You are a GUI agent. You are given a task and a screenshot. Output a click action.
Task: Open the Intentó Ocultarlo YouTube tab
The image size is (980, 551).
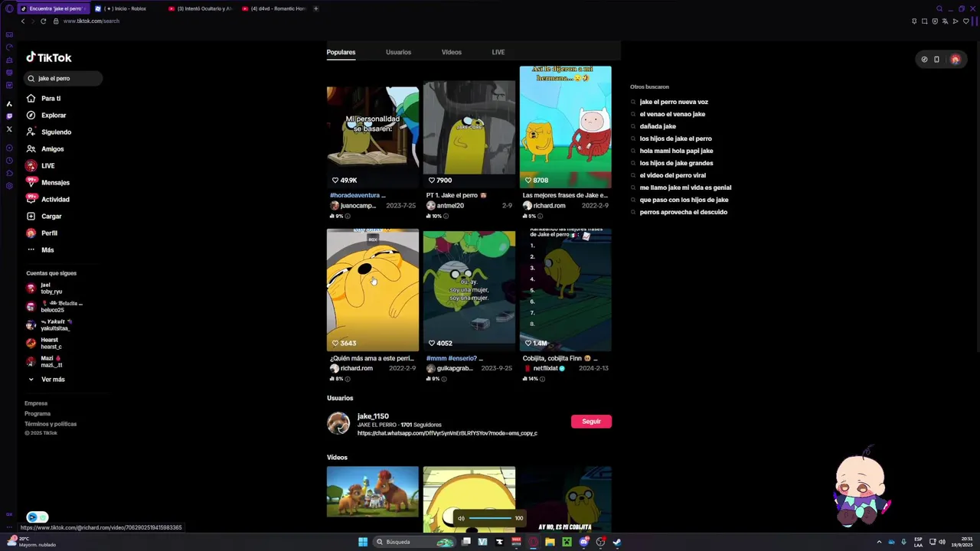pyautogui.click(x=201, y=8)
